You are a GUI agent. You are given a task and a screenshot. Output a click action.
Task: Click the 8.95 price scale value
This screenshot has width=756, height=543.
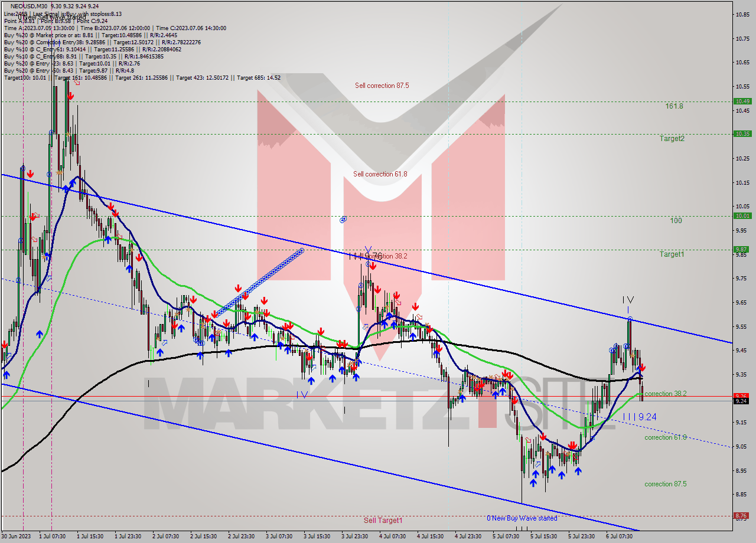[742, 470]
